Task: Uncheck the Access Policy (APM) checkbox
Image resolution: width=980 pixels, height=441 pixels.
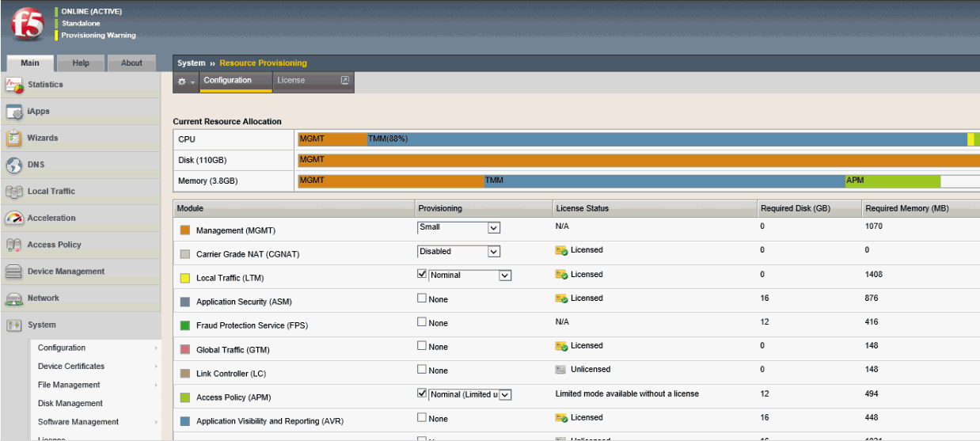Action: pyautogui.click(x=422, y=393)
